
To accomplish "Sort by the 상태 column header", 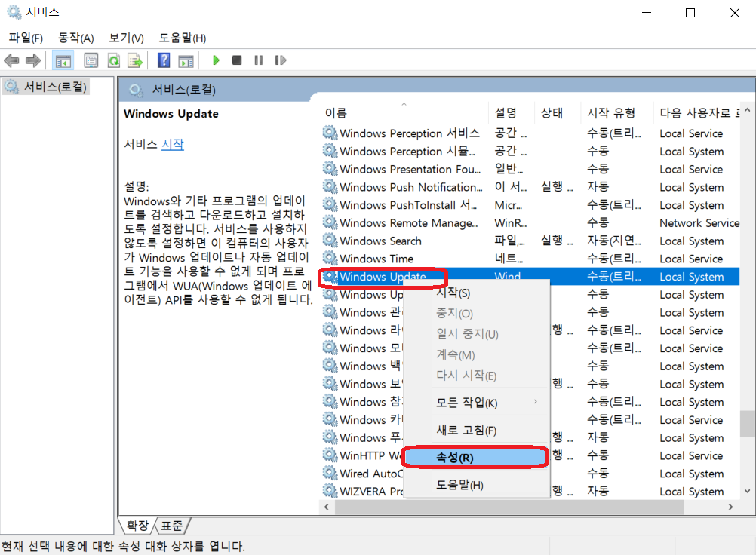I will (x=558, y=113).
